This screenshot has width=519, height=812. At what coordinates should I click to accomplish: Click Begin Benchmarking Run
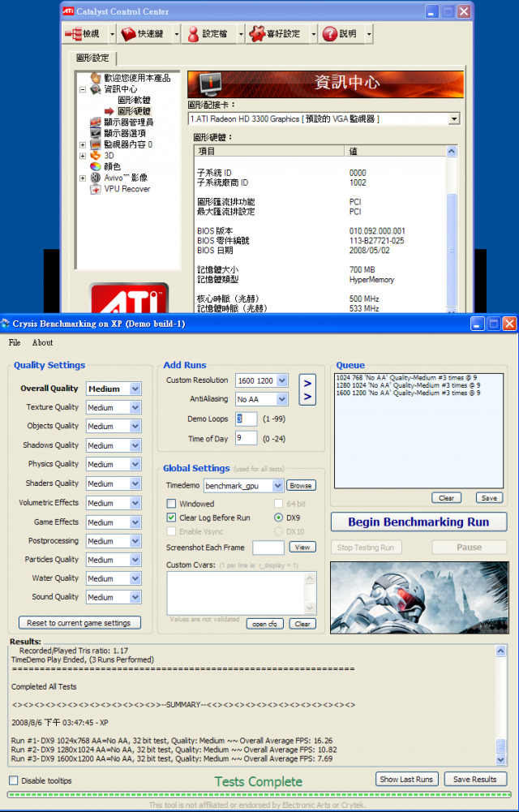[418, 522]
